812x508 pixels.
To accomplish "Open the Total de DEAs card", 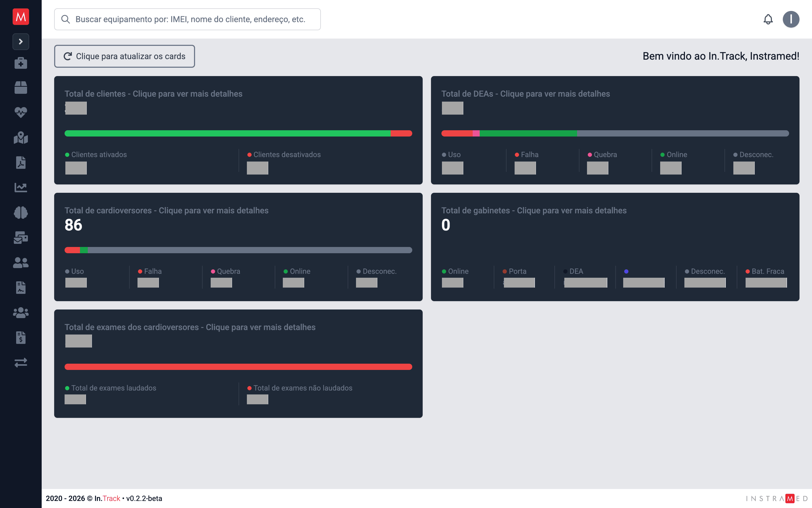I will point(615,130).
